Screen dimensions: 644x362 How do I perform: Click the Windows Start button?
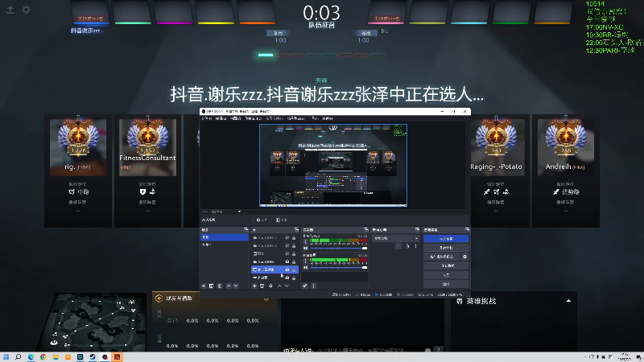pos(6,357)
